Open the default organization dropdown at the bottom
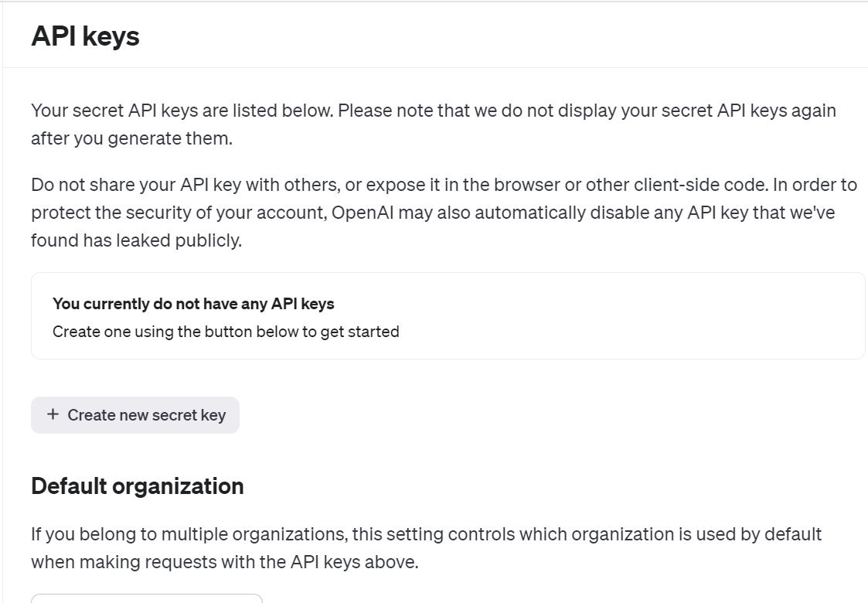 click(147, 598)
